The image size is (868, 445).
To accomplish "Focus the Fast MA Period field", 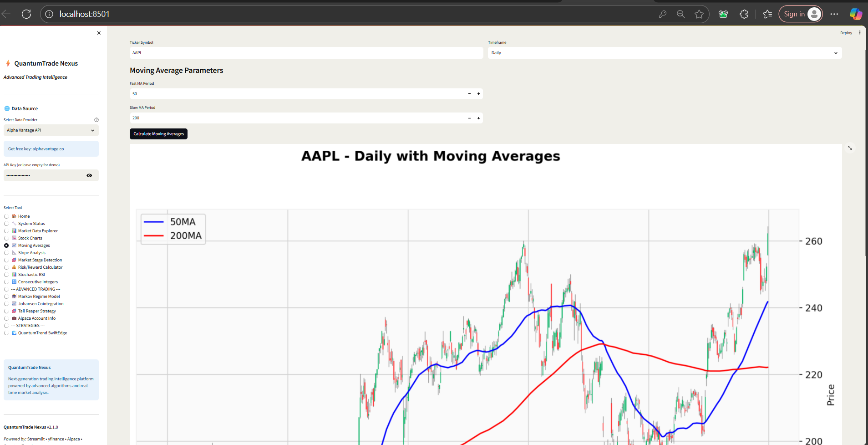I will pos(297,94).
